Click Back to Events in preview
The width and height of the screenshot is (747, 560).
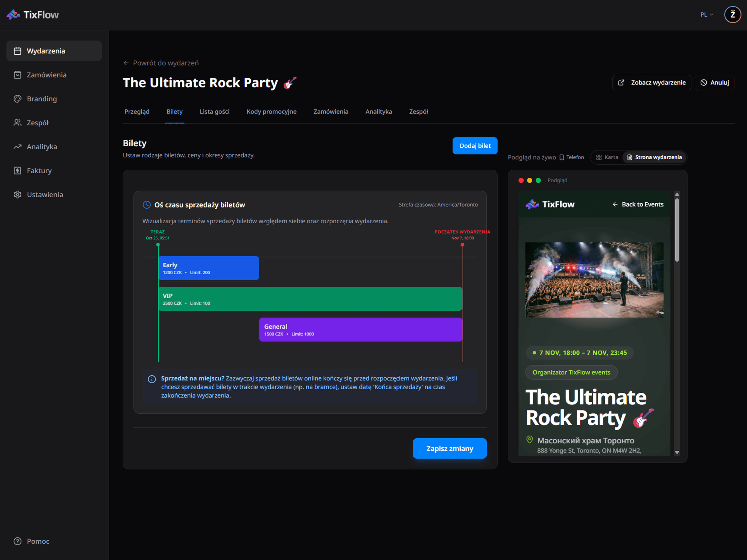[x=638, y=204]
